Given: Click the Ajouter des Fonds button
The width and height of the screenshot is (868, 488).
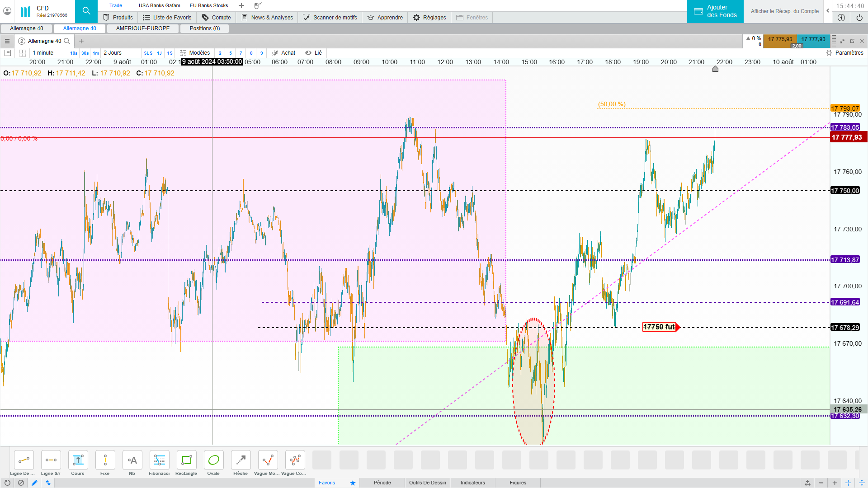Looking at the screenshot, I should [715, 11].
